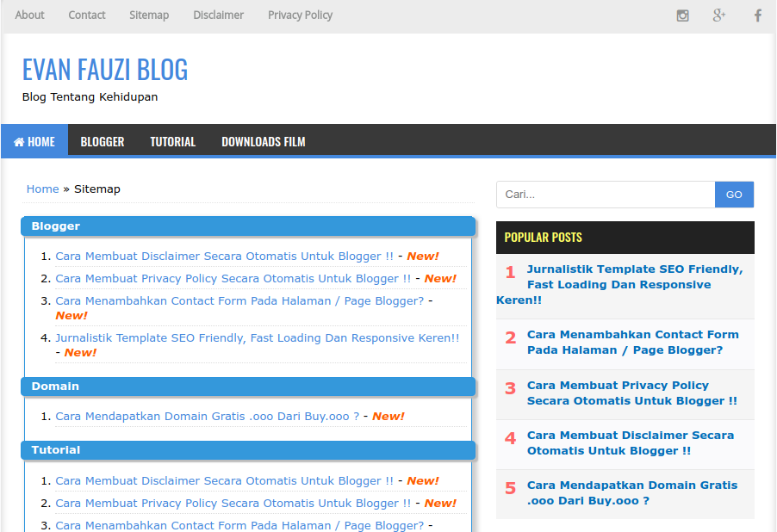
Task: Open the About page
Action: pyautogui.click(x=29, y=15)
